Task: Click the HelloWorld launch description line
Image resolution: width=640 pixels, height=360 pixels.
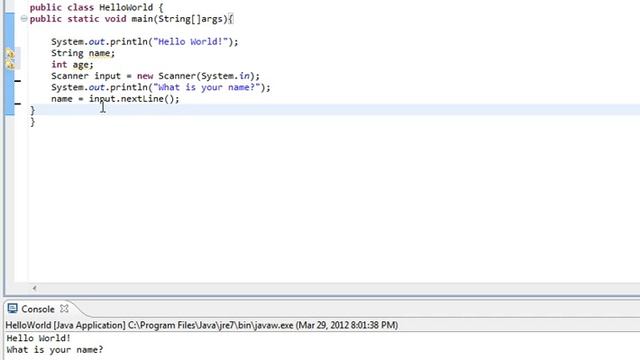Action: point(202,325)
